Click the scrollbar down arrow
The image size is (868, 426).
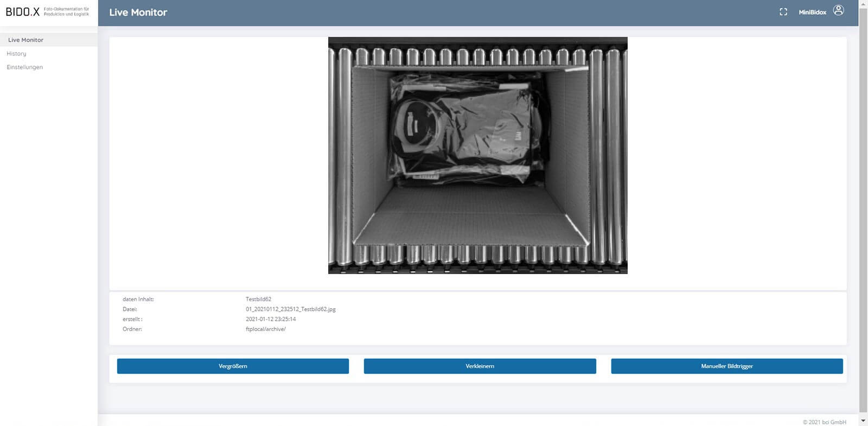pyautogui.click(x=863, y=421)
